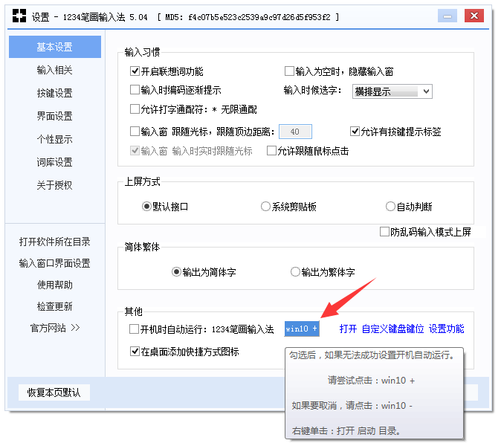Viewport: 504px width, 446px height.
Task: Open the 横排显示 candidate dropdown
Action: 392,91
